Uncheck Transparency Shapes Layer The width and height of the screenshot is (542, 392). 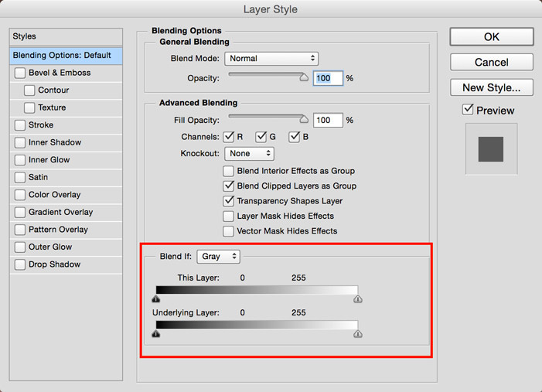228,201
